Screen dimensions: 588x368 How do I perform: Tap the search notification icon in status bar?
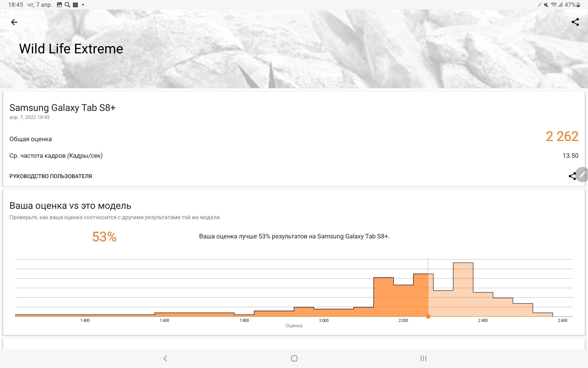[67, 5]
